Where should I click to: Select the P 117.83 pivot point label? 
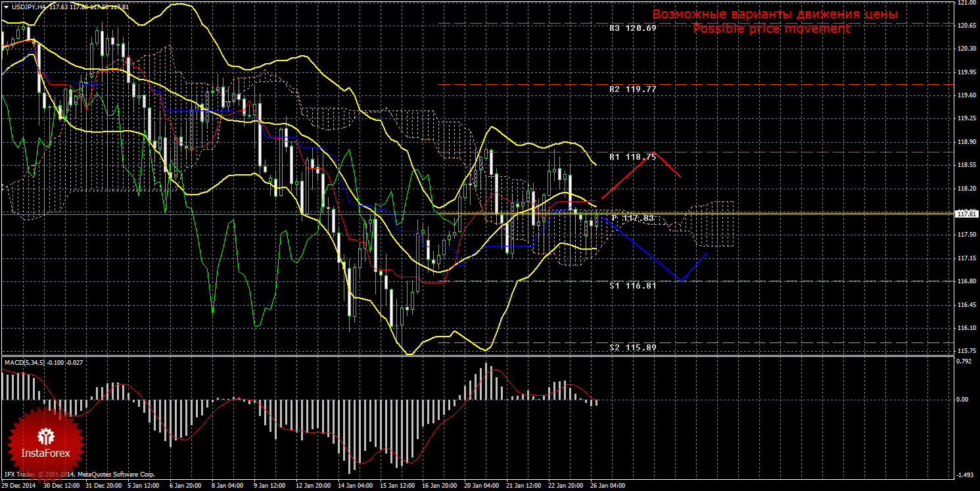[632, 218]
